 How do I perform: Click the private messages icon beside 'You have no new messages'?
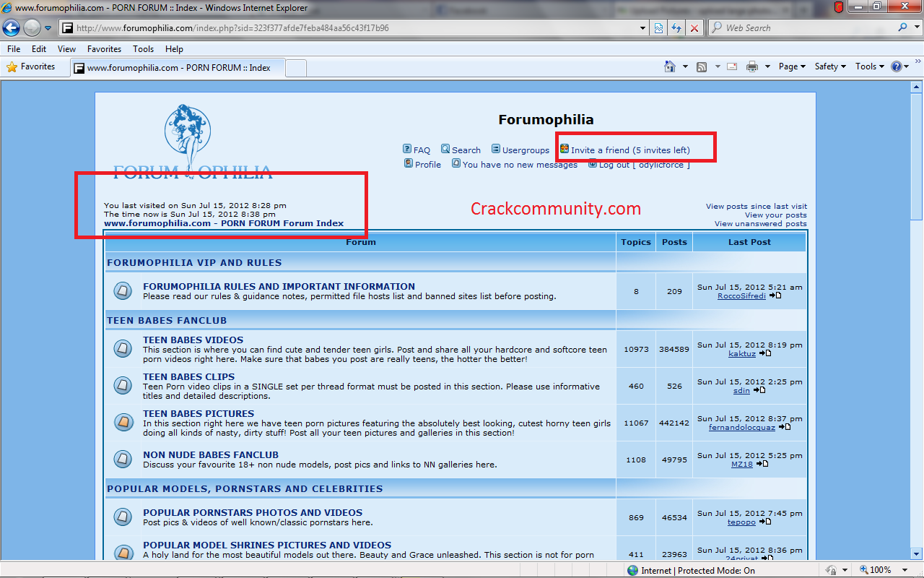point(456,163)
